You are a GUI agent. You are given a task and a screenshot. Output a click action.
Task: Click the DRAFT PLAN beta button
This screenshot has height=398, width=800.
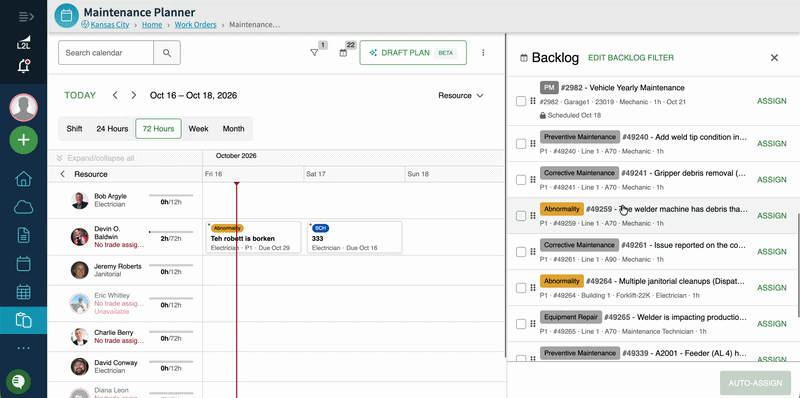pyautogui.click(x=413, y=53)
